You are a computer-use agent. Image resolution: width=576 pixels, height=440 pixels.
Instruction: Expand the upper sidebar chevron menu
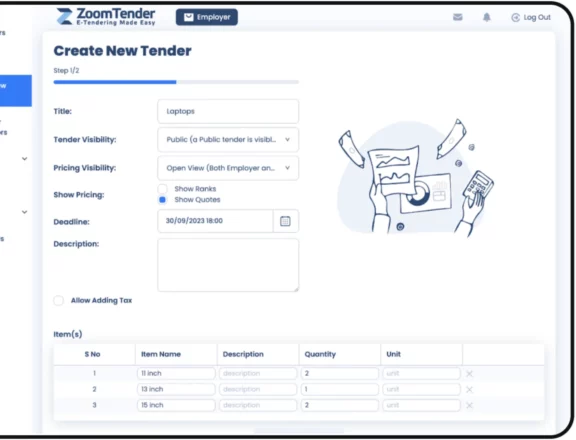(x=25, y=159)
